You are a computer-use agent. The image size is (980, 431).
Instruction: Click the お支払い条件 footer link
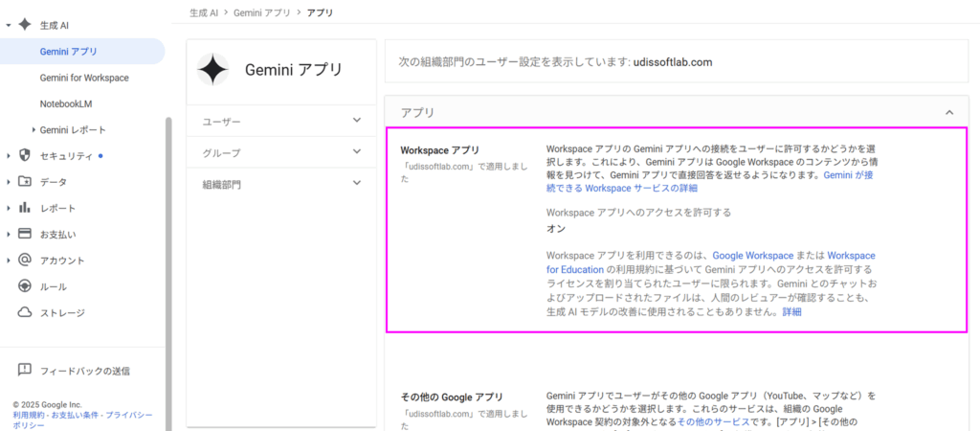coord(77,416)
